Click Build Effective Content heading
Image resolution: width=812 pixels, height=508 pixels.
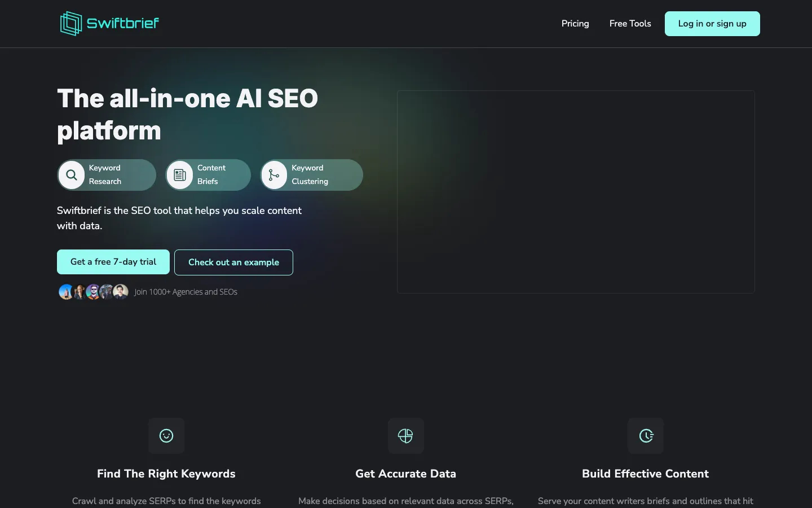(646, 474)
